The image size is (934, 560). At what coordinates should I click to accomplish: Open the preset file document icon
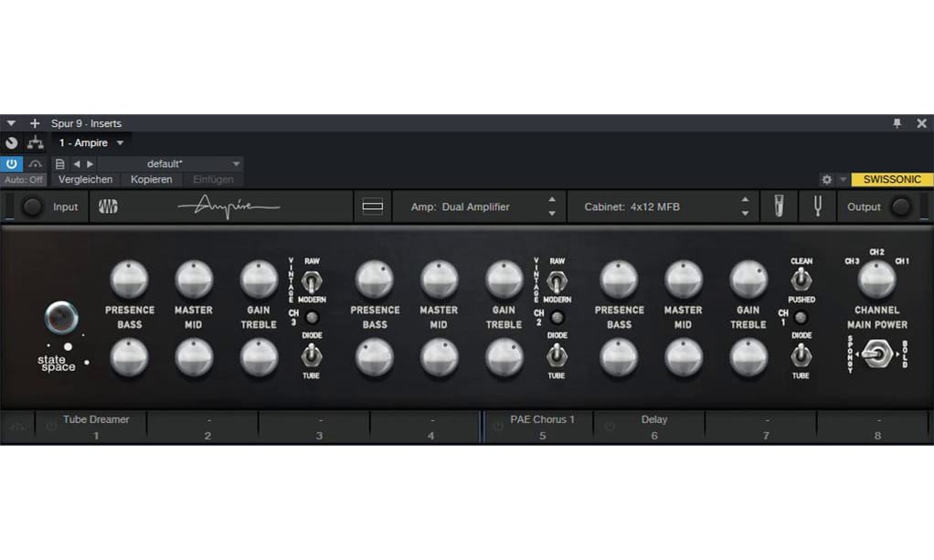pos(59,164)
